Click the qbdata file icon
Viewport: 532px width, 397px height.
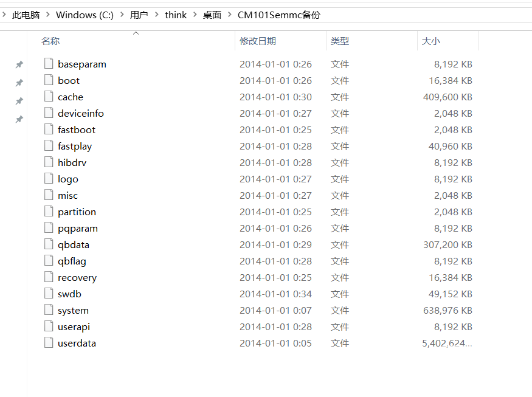tap(49, 244)
